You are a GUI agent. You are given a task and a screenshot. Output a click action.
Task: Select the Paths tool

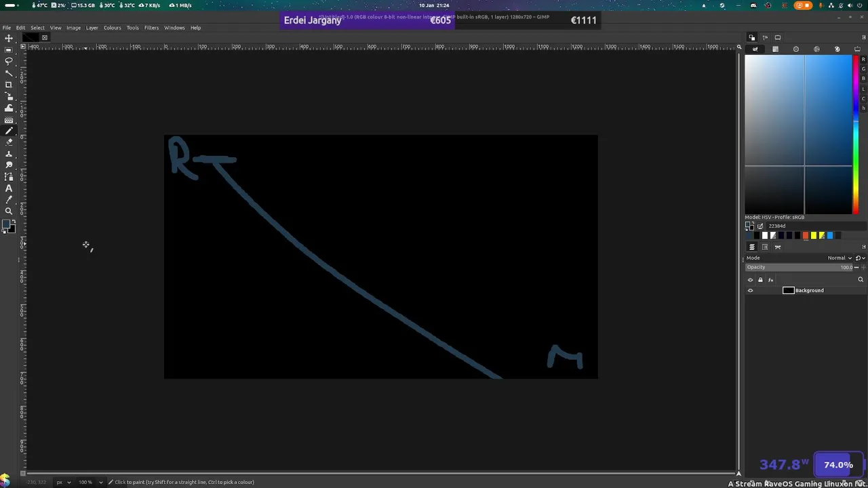(x=9, y=176)
